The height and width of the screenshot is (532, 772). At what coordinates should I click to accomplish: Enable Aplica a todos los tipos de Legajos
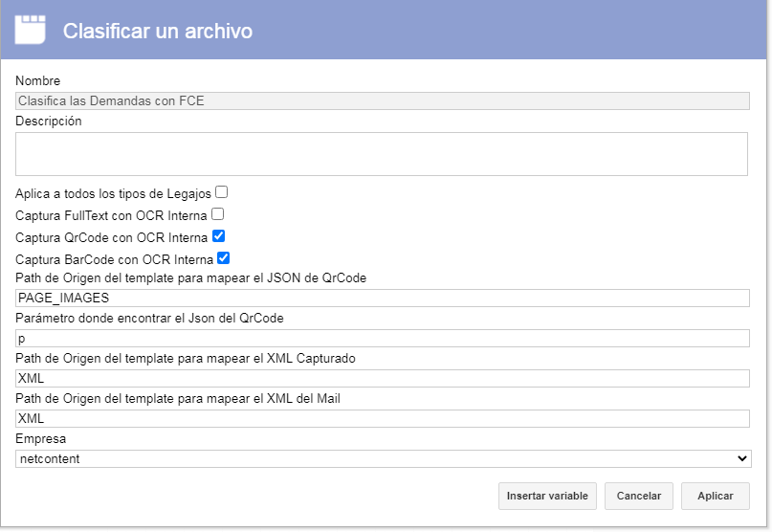[222, 191]
